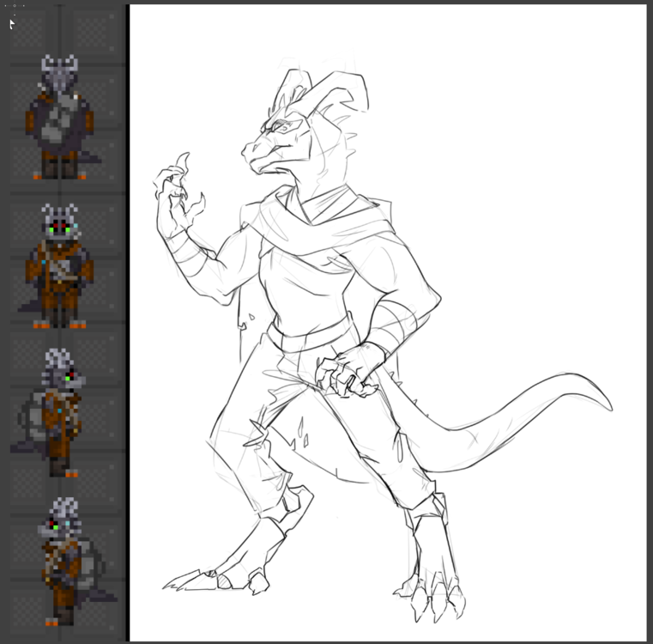653x644 pixels.
Task: Click the dragon's snout in the sketch
Action: (256, 155)
